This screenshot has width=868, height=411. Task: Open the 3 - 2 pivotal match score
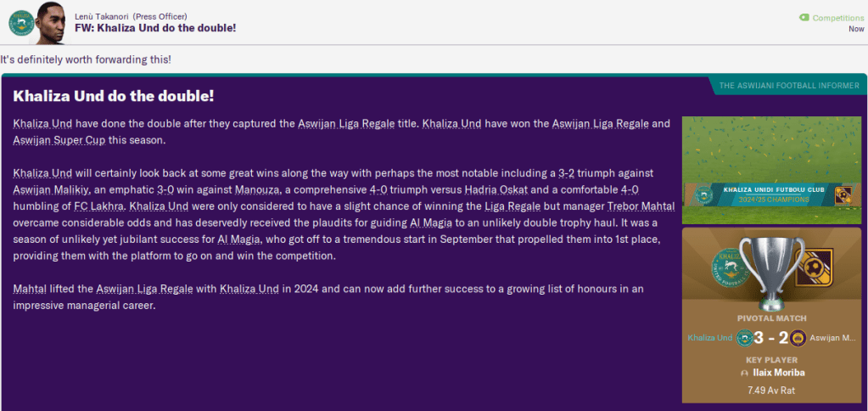tap(770, 338)
